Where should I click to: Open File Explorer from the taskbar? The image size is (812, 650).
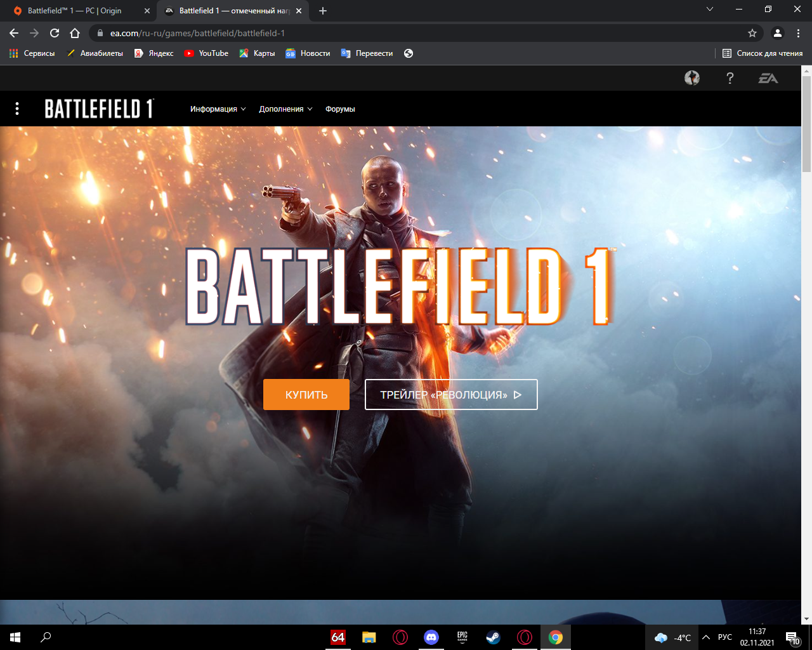369,637
